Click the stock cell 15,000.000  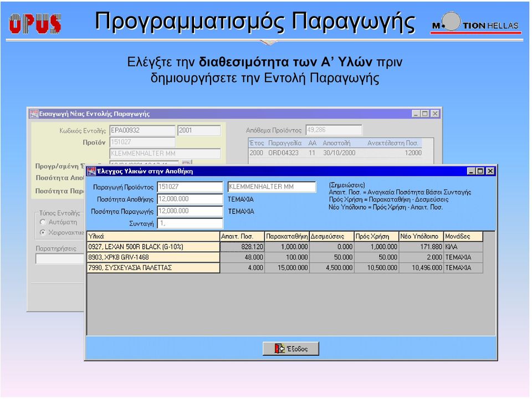(287, 268)
